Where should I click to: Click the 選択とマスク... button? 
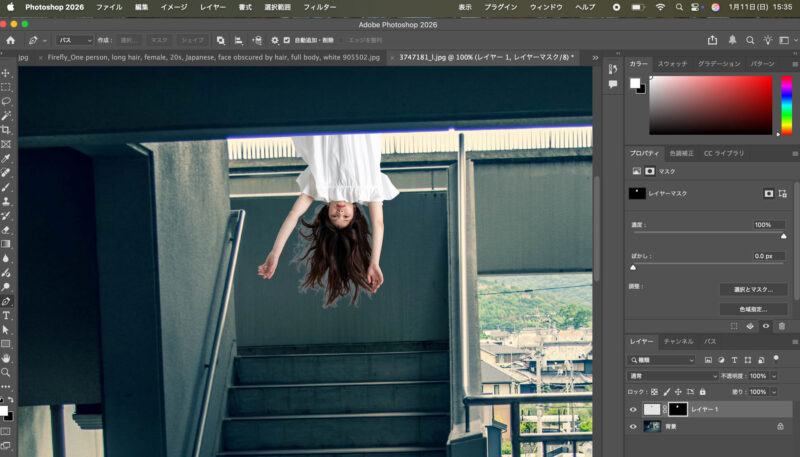coord(753,289)
